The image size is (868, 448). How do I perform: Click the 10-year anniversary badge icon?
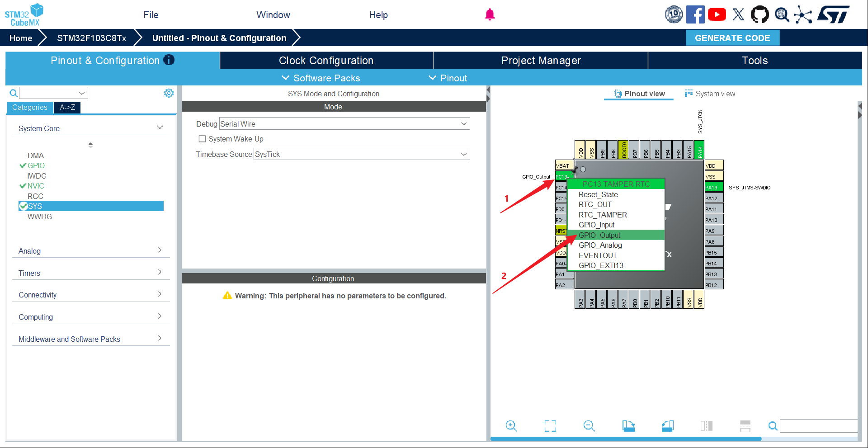click(674, 14)
